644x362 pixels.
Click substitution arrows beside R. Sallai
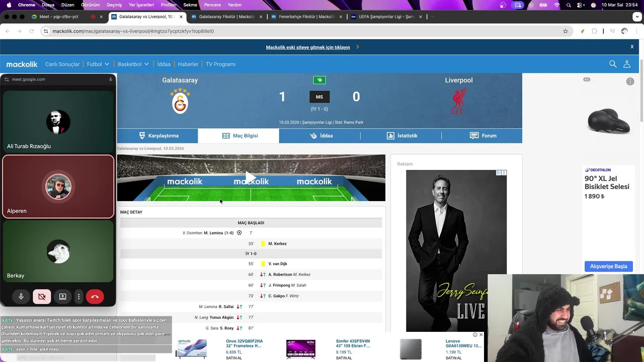coord(239,307)
